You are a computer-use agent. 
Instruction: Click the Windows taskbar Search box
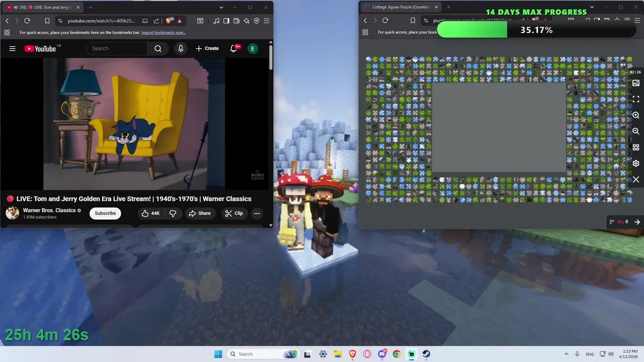tap(263, 354)
